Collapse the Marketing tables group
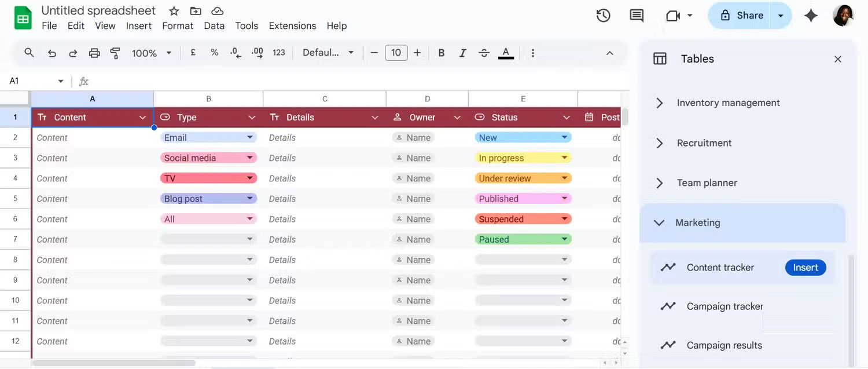 [659, 222]
